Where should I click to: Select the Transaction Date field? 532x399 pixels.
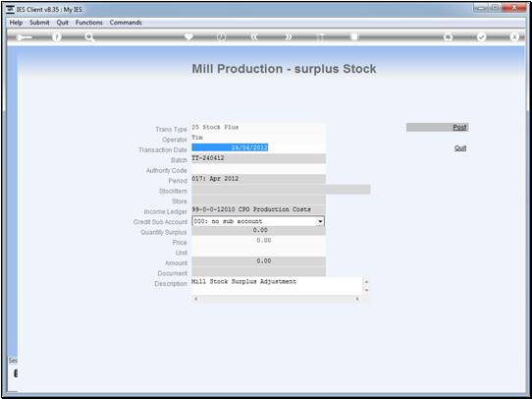point(258,147)
